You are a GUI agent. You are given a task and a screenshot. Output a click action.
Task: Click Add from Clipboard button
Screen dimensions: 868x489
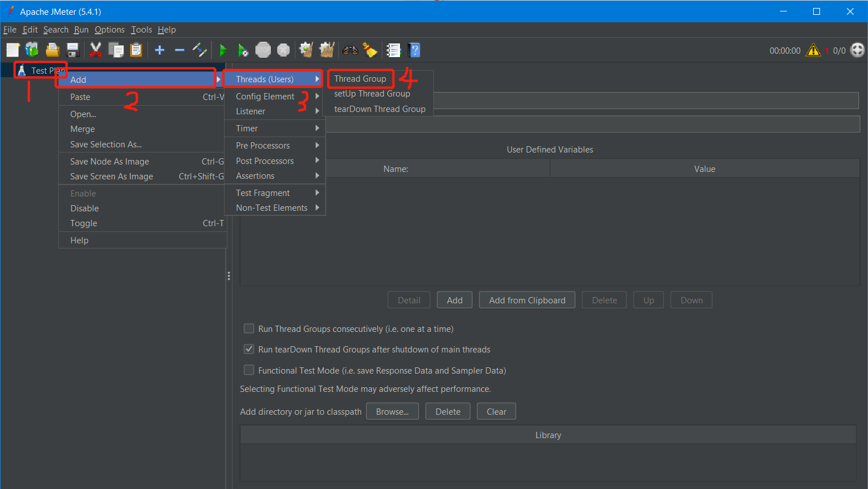(527, 300)
